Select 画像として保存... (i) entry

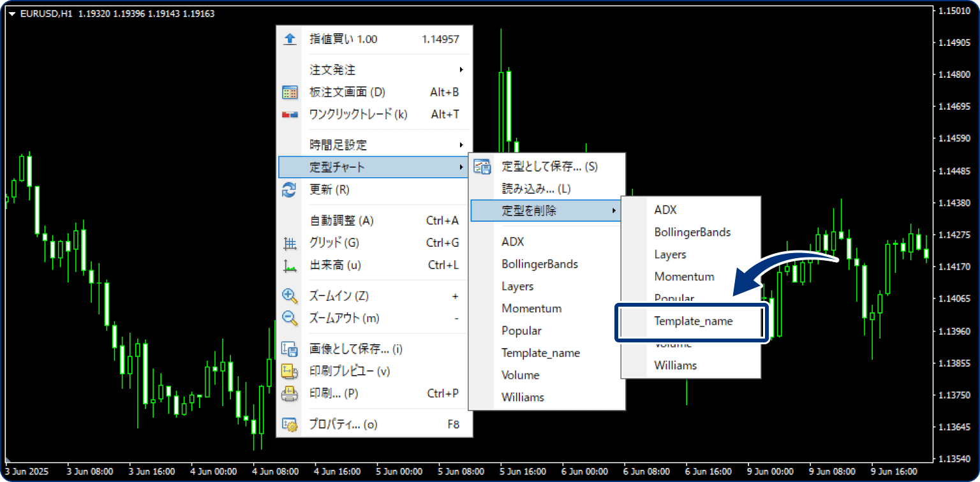375,349
